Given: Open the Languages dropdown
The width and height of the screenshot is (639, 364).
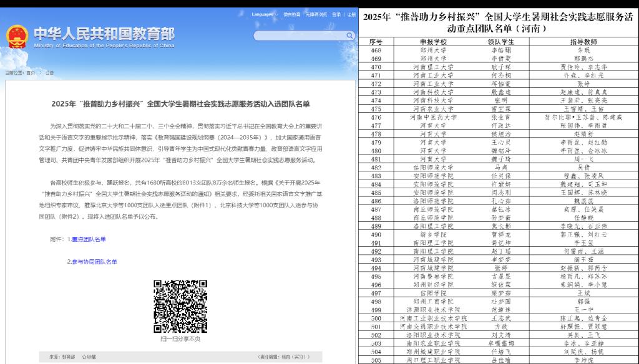Looking at the screenshot, I should pos(263,14).
